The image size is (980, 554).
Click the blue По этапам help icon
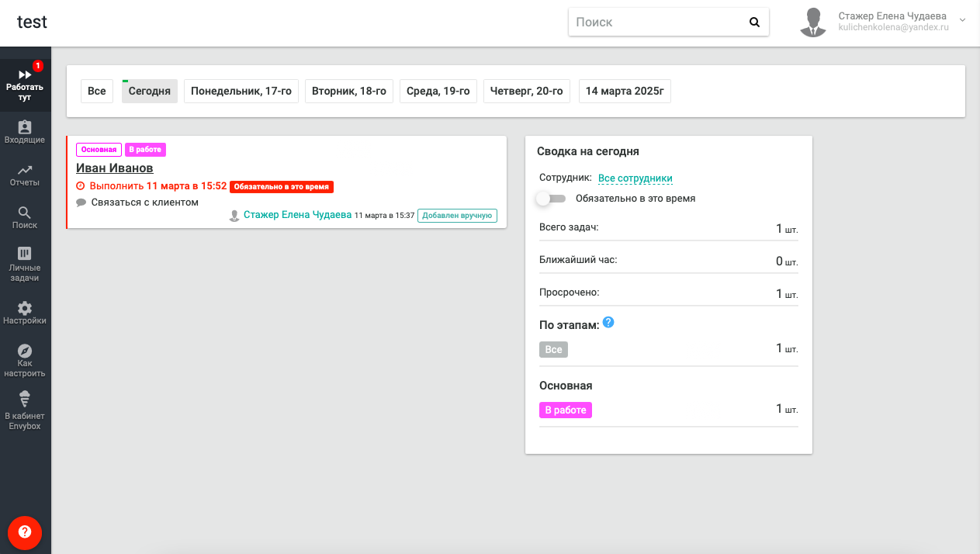pyautogui.click(x=608, y=322)
